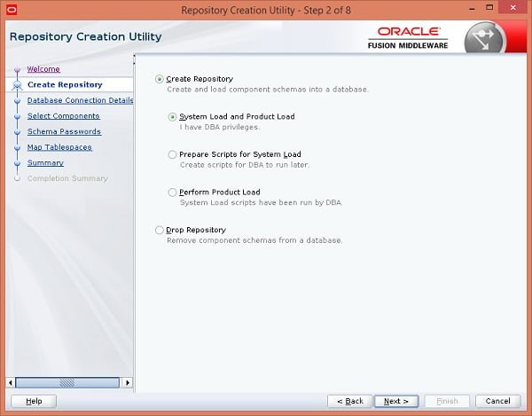Click the Create Repository navigation item
532x416 pixels.
point(65,85)
